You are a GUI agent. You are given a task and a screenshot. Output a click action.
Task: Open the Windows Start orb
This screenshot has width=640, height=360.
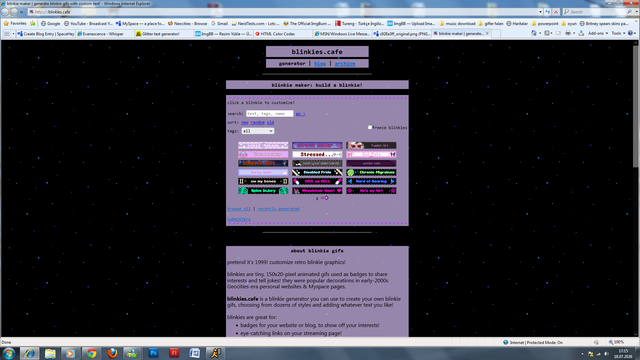[x=9, y=353]
